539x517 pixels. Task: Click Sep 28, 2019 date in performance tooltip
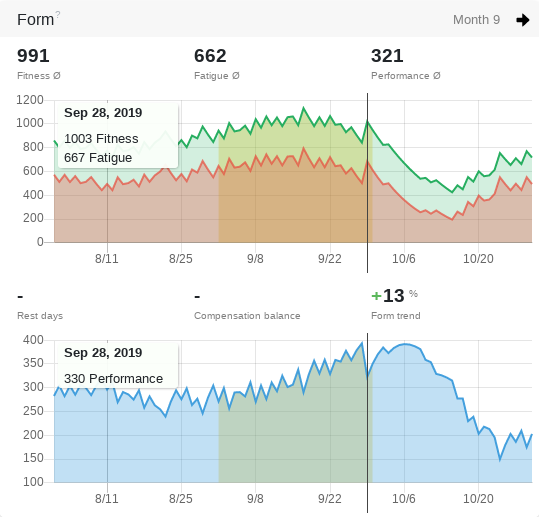[103, 352]
